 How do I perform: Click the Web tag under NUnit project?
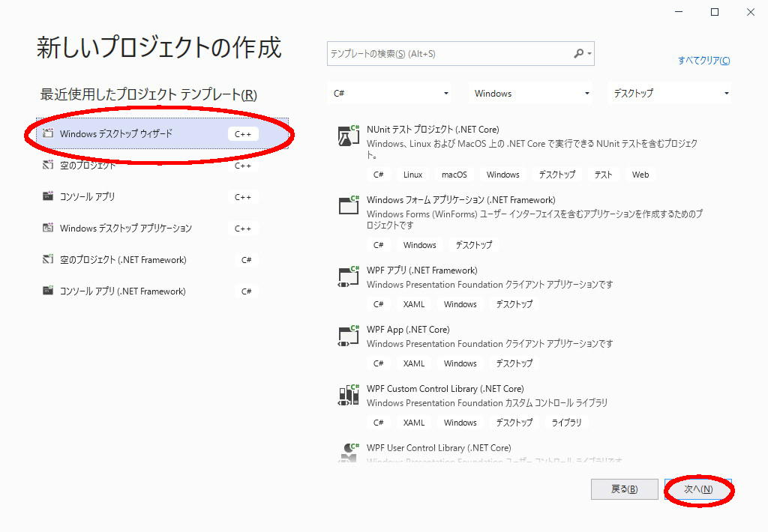click(640, 175)
